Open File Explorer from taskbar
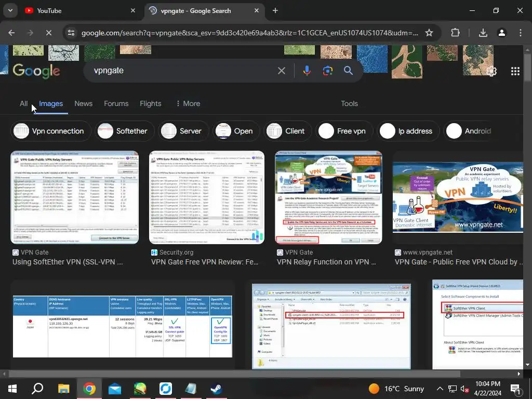Image resolution: width=532 pixels, height=399 pixels. point(63,389)
